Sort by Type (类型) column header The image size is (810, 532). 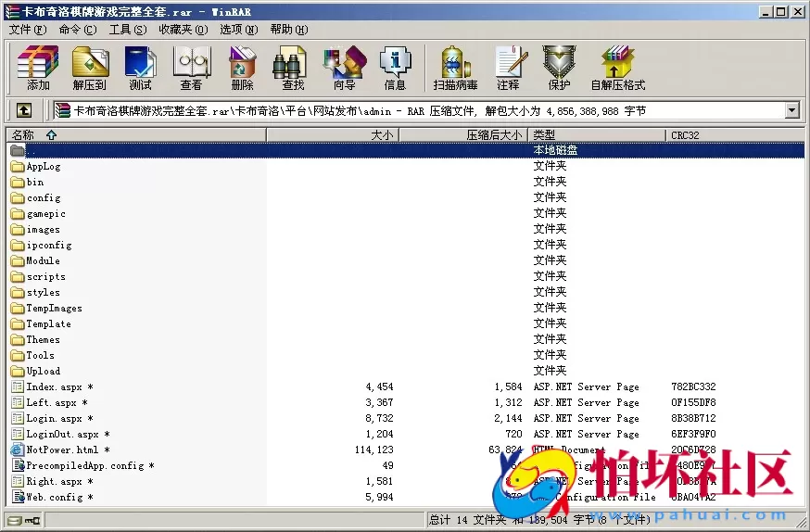click(x=597, y=135)
